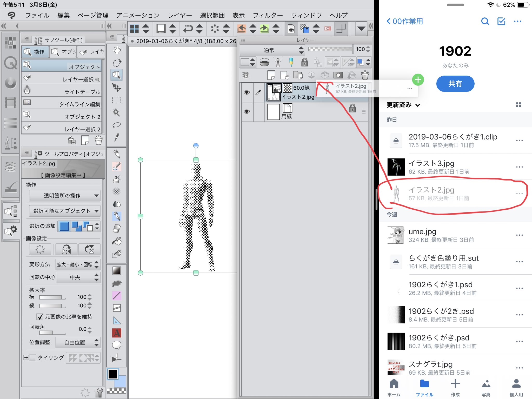
Task: Open the 選択可能なオブジェクト dropdown
Action: coord(64,211)
